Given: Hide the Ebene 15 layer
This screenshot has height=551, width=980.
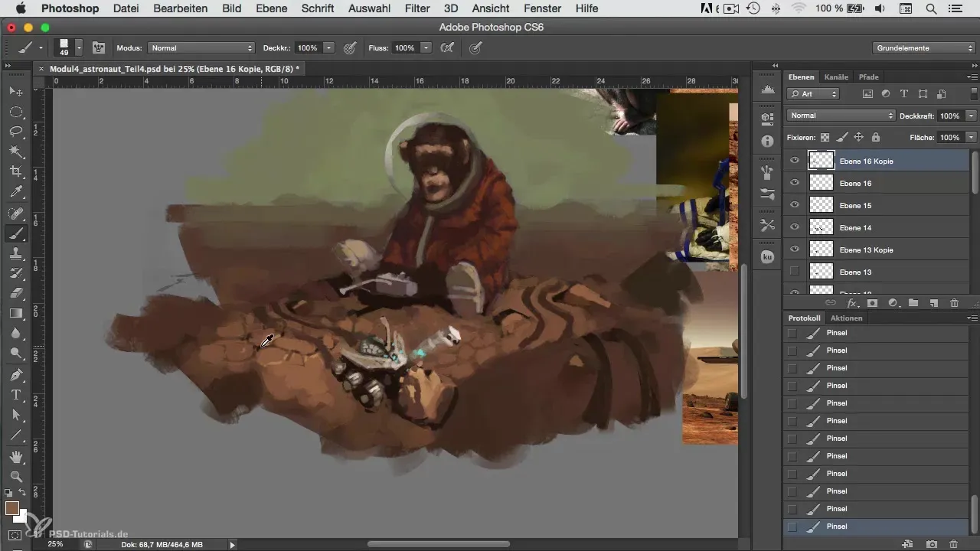Looking at the screenshot, I should (794, 205).
